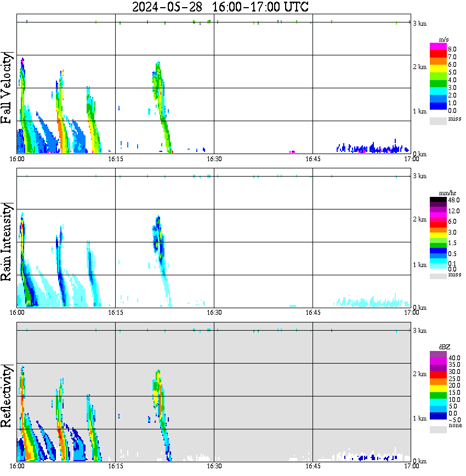Click the "16:30" time label under Reflectivity
Image resolution: width=466 pixels, height=476 pixels.
[x=214, y=466]
